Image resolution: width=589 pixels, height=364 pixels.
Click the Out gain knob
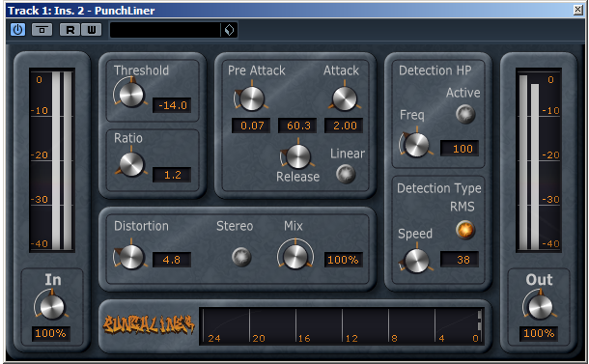click(x=540, y=306)
